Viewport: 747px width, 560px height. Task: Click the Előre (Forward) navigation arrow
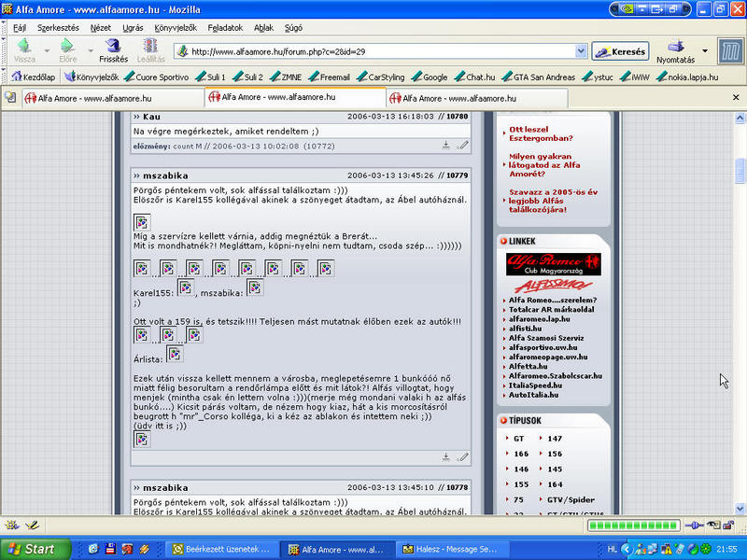[x=66, y=47]
